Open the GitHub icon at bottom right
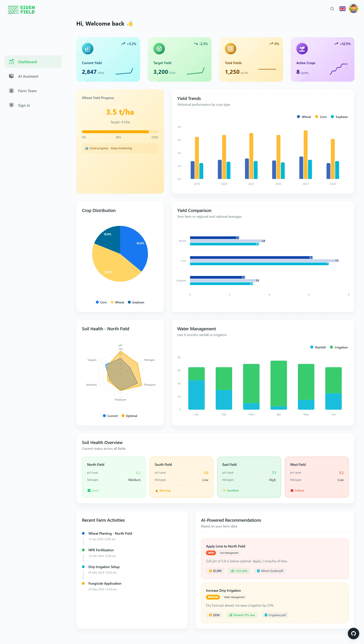The height and width of the screenshot is (644, 364). pyautogui.click(x=354, y=634)
